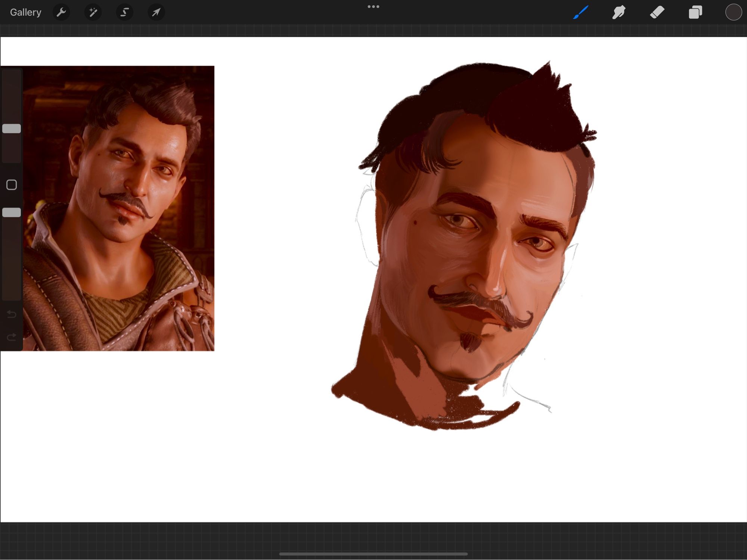The height and width of the screenshot is (560, 747).
Task: Click the brush opacity slider handle
Action: click(x=12, y=212)
